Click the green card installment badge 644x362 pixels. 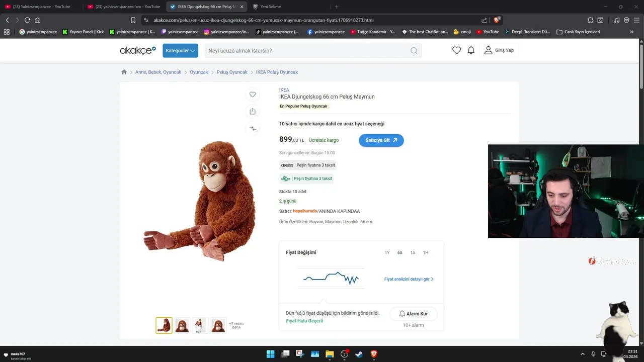coord(306,178)
